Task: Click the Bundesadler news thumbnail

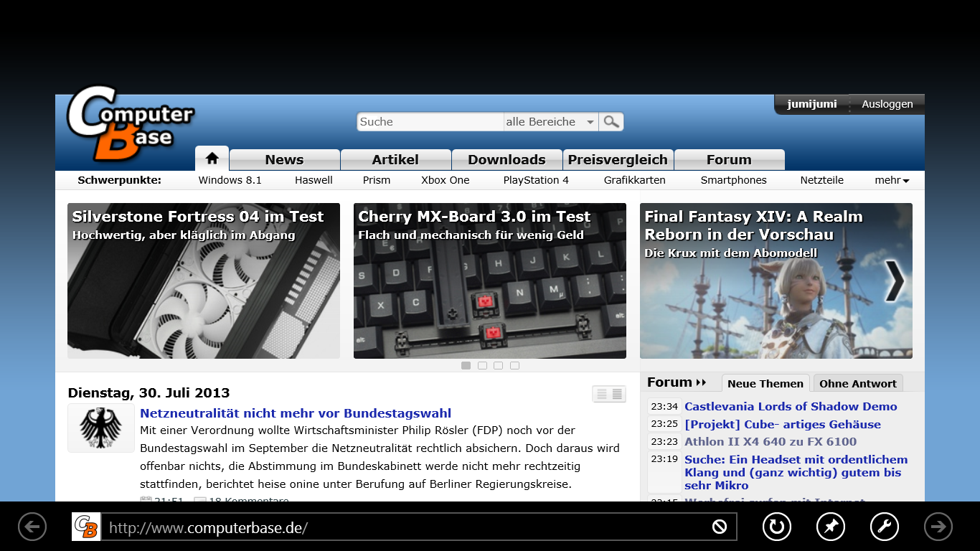Action: pyautogui.click(x=101, y=428)
